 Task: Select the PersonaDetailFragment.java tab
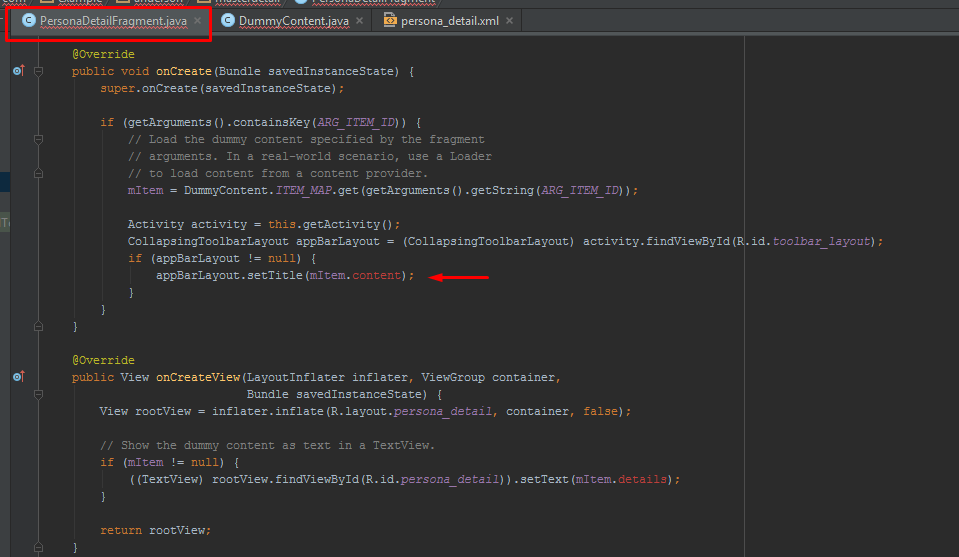(112, 21)
